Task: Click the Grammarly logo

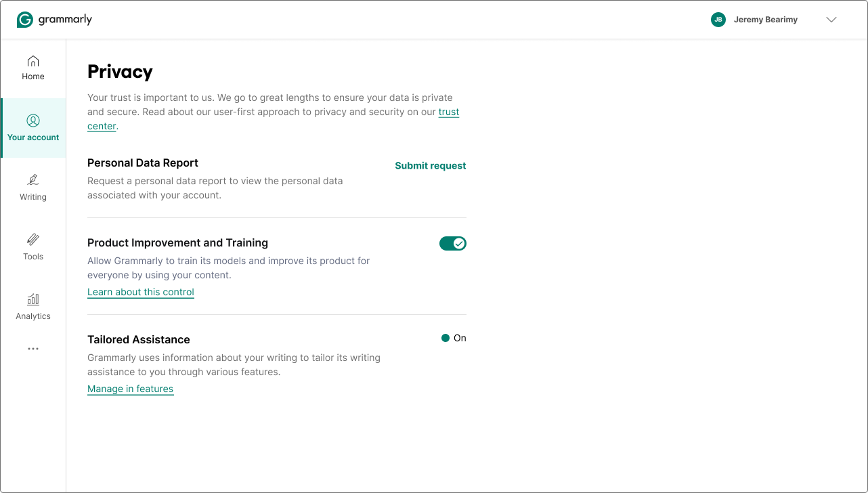Action: tap(54, 19)
